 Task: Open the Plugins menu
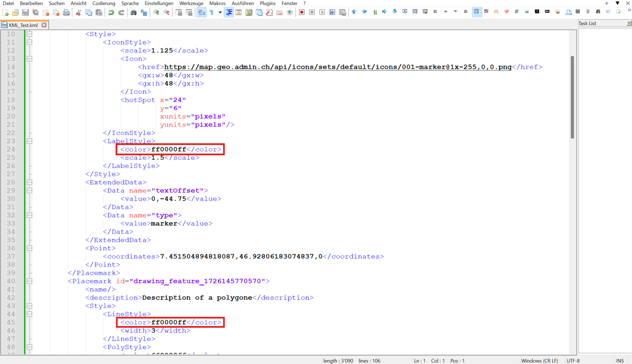click(268, 3)
